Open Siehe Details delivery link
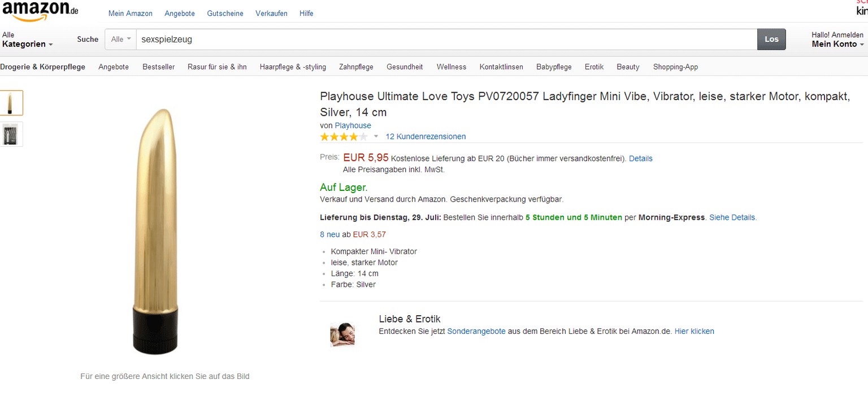 [732, 217]
